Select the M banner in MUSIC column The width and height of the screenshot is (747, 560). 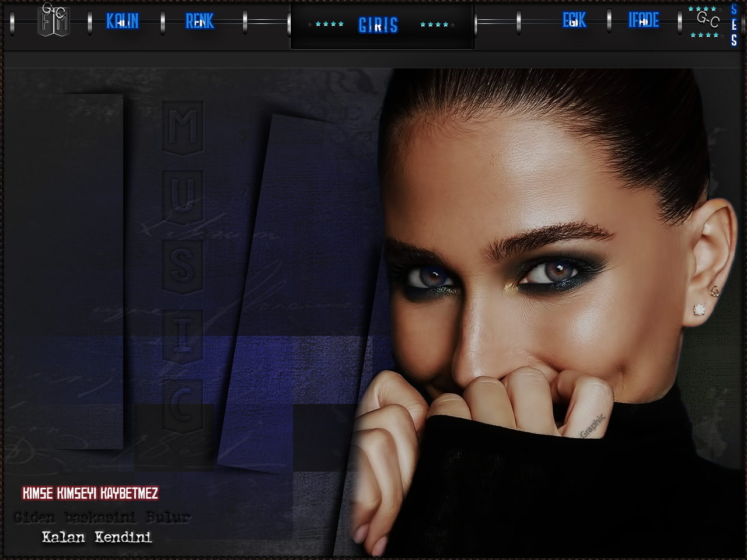pyautogui.click(x=183, y=127)
